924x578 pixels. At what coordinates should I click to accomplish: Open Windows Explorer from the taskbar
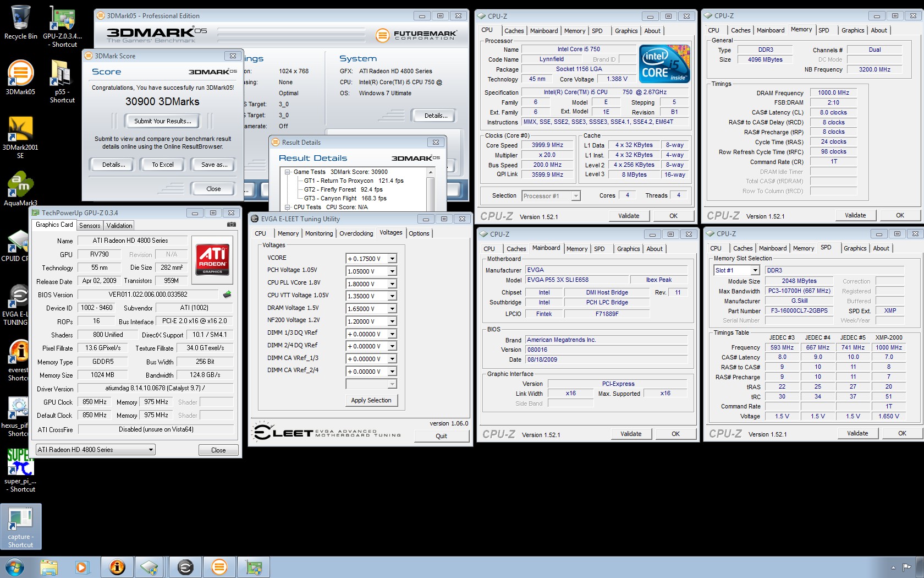(49, 567)
